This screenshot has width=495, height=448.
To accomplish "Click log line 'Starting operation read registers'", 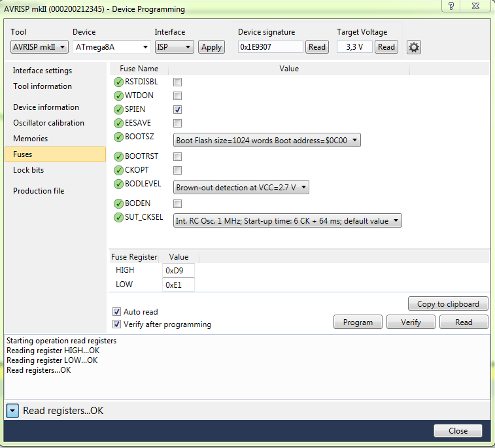I will 61,341.
